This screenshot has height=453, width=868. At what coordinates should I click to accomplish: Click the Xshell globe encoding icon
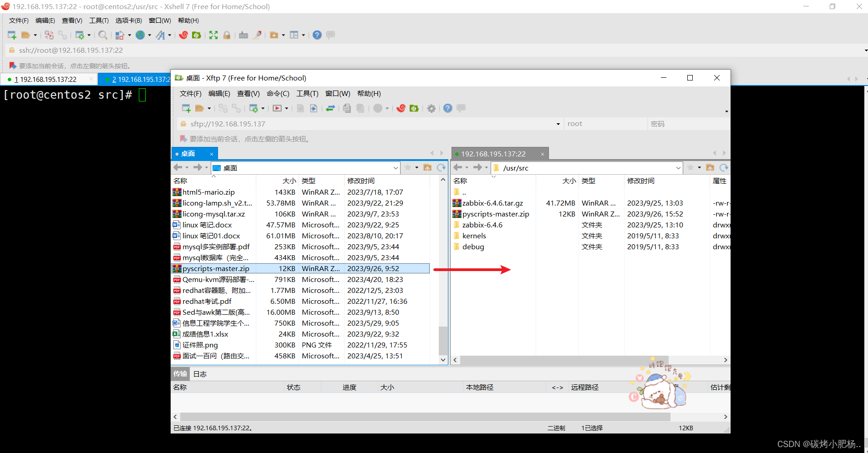(140, 35)
